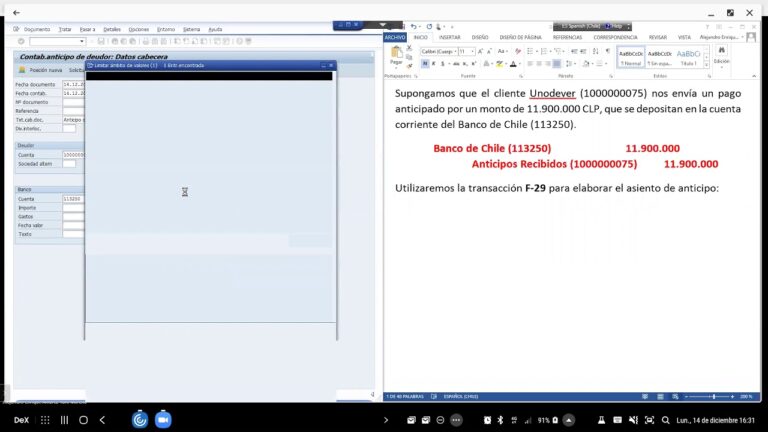Click the decrease indent icon
The width and height of the screenshot is (768, 432).
(574, 51)
